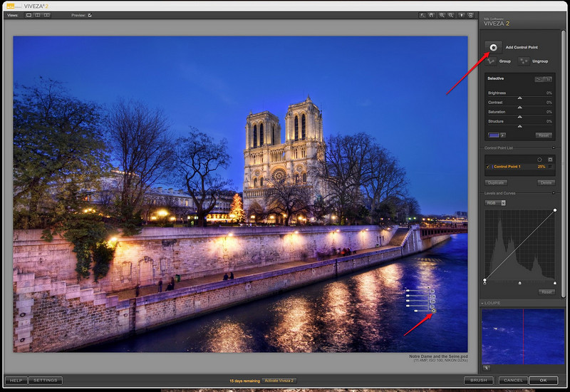Click the Notre Dame and the Seine.psd filename
This screenshot has width=570, height=392.
tap(438, 356)
